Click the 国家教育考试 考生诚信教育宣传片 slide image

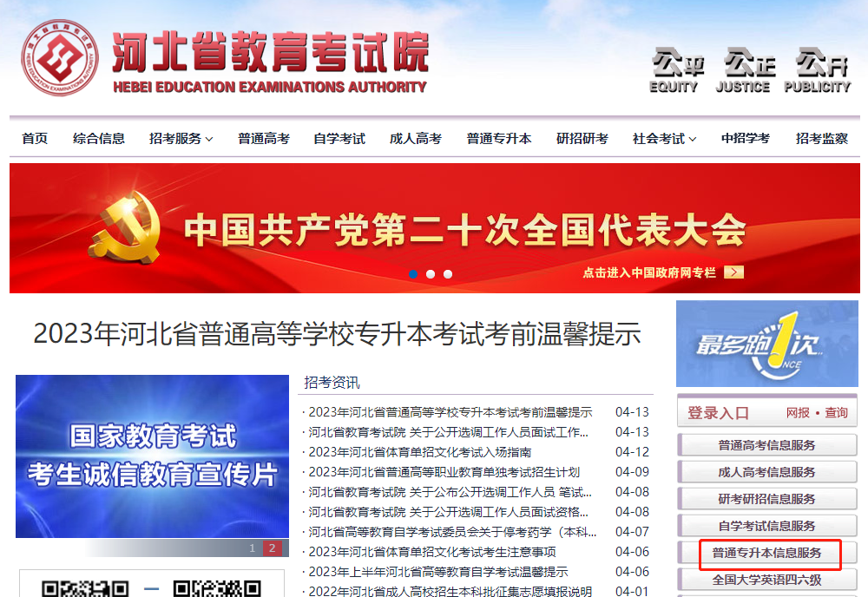[x=152, y=456]
